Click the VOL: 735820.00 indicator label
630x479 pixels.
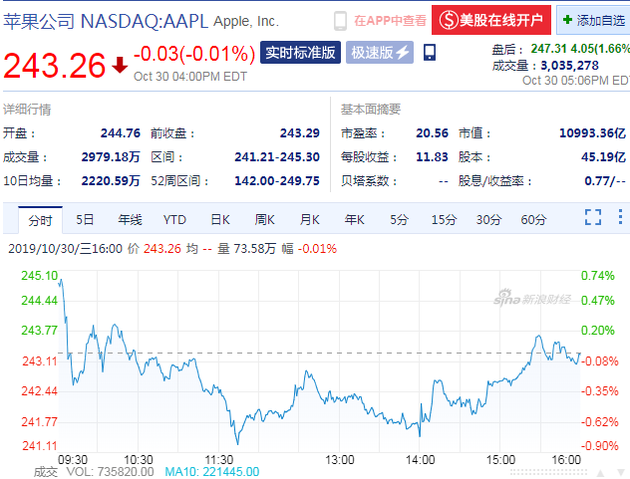(x=110, y=472)
